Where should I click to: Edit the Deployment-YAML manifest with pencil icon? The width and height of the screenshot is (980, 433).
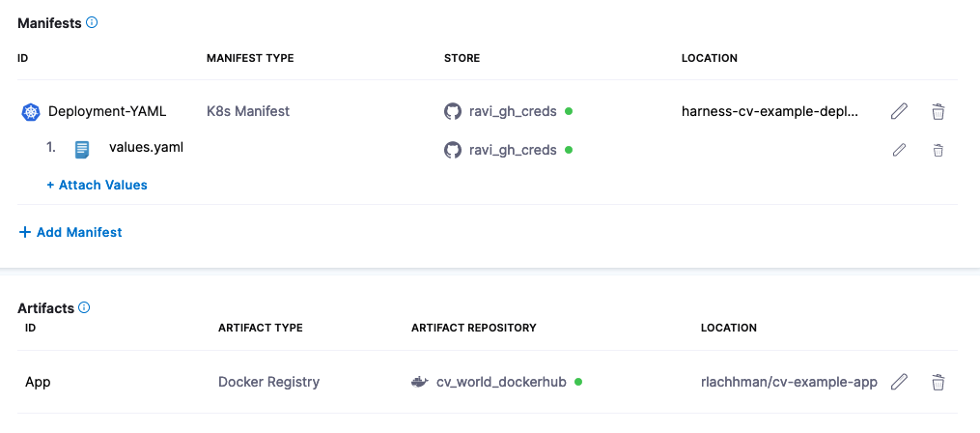(x=899, y=111)
